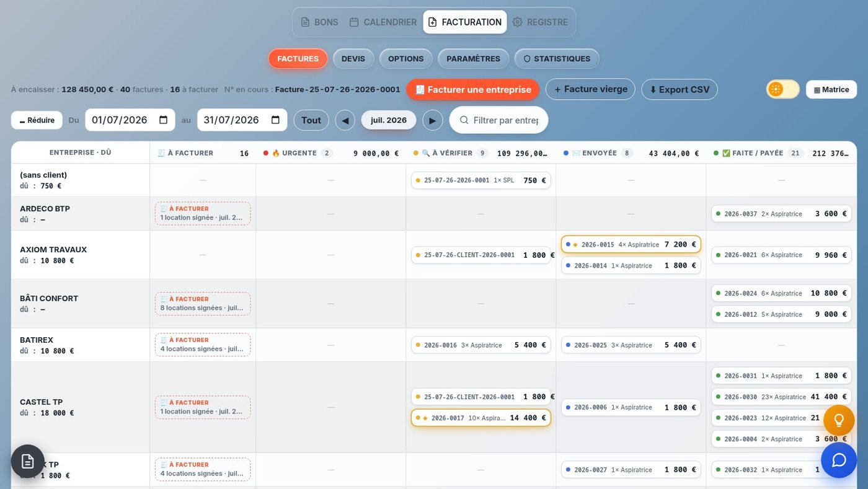The width and height of the screenshot is (868, 489).
Task: Open invoice 2026-0021 for 9 960 €
Action: 781,255
